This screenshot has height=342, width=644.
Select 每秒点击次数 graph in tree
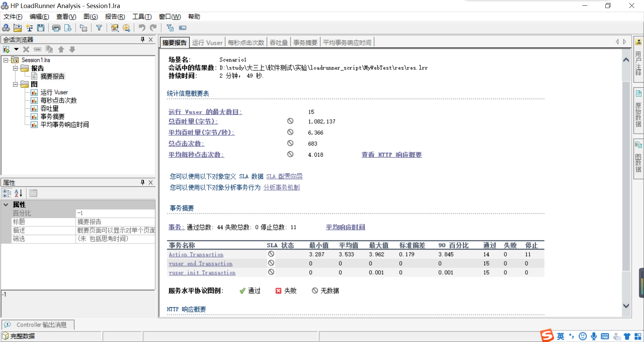[58, 100]
